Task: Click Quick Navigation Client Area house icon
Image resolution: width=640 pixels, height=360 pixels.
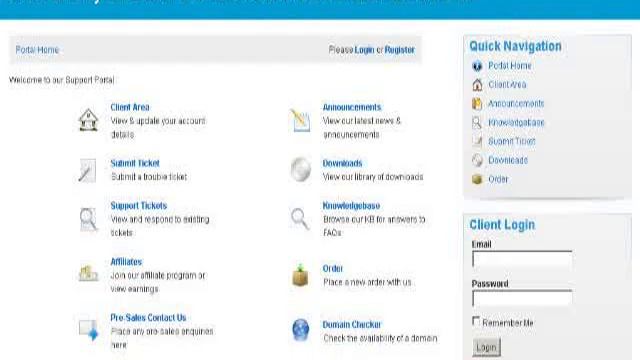Action: coord(477,85)
